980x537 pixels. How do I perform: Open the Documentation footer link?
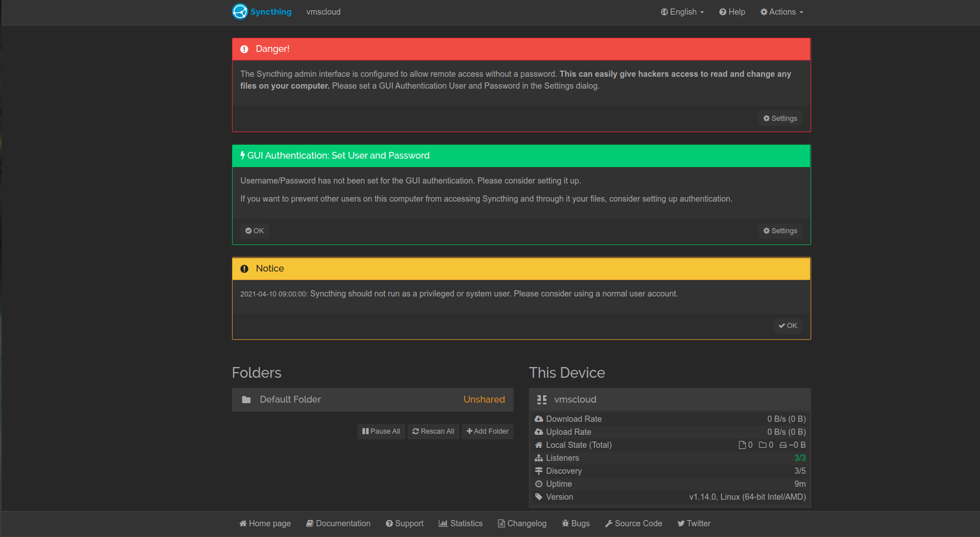point(338,523)
